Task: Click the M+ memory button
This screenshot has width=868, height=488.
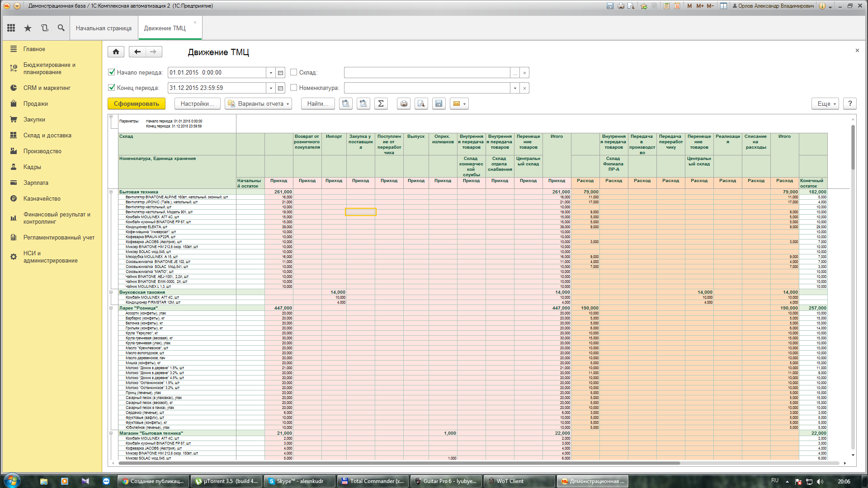Action: coord(700,6)
